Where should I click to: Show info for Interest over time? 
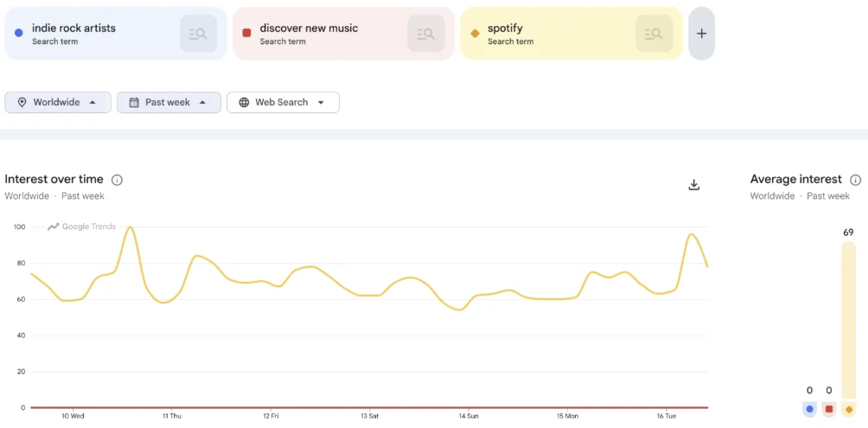click(117, 180)
